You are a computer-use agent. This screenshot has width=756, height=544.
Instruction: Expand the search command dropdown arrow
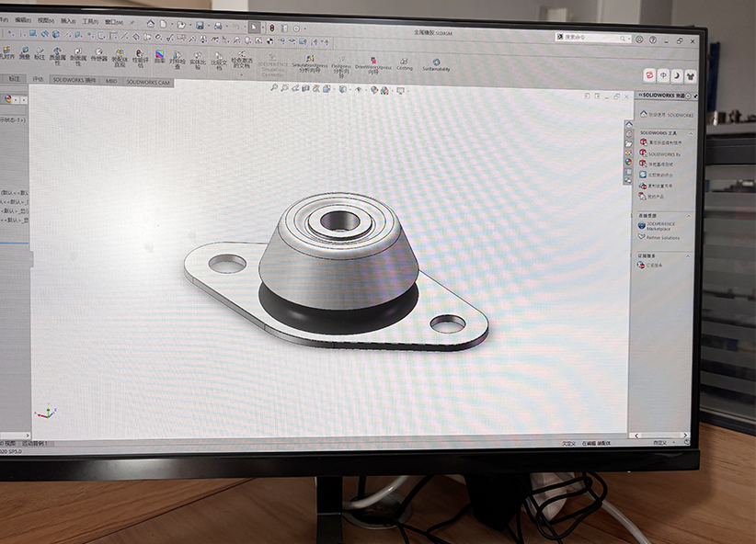click(629, 39)
